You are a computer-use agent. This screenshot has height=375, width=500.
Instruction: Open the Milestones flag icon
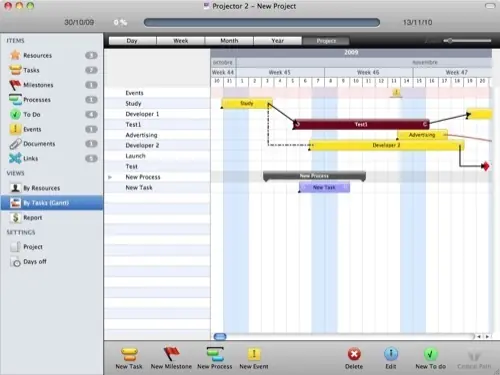(x=15, y=85)
